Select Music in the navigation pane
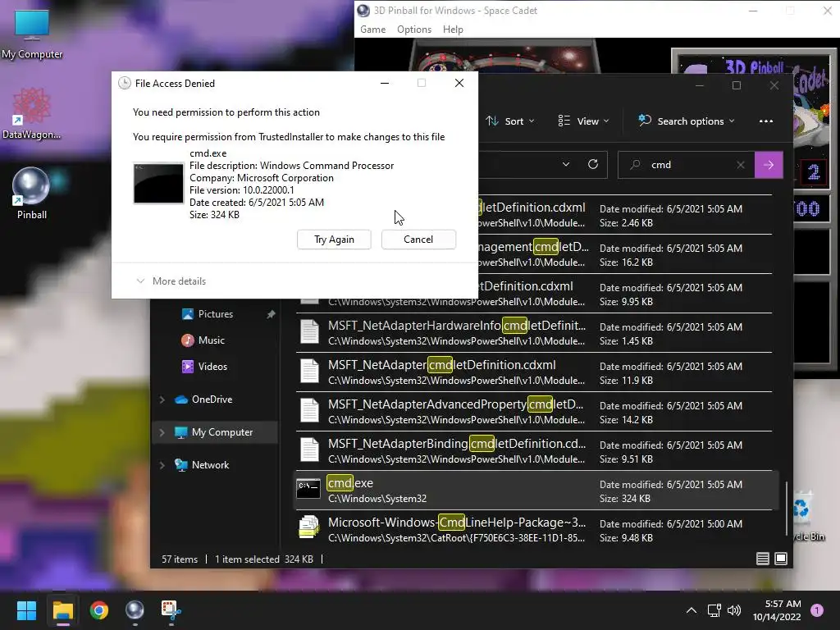The image size is (840, 630). click(x=211, y=340)
